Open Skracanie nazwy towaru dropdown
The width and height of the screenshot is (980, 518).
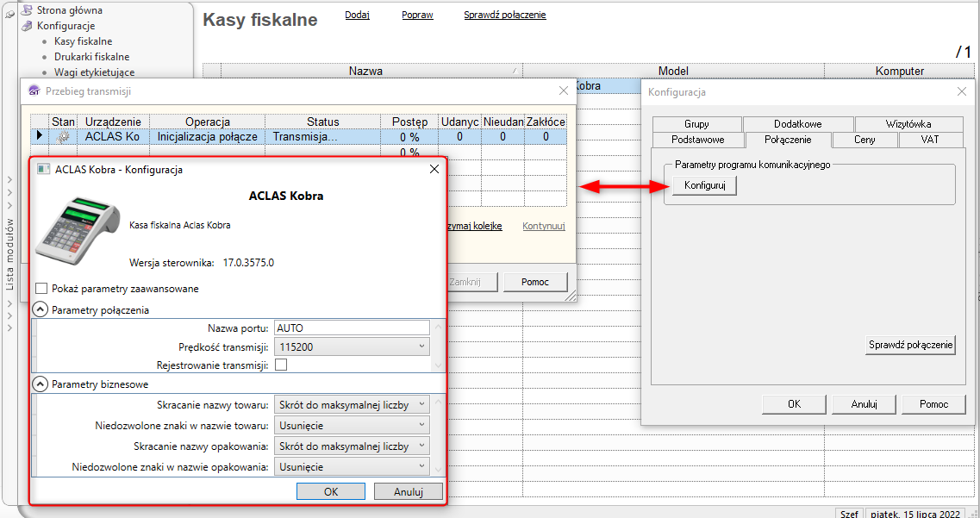[x=352, y=404]
